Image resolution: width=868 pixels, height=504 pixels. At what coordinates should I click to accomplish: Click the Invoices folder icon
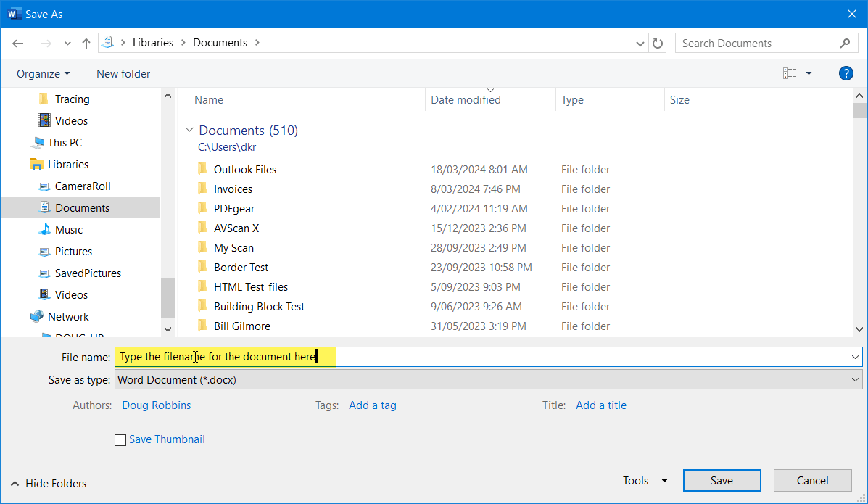click(202, 189)
